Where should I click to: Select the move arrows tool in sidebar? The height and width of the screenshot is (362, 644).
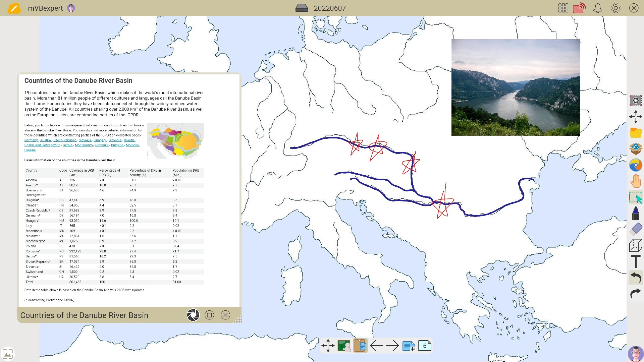coord(636,117)
